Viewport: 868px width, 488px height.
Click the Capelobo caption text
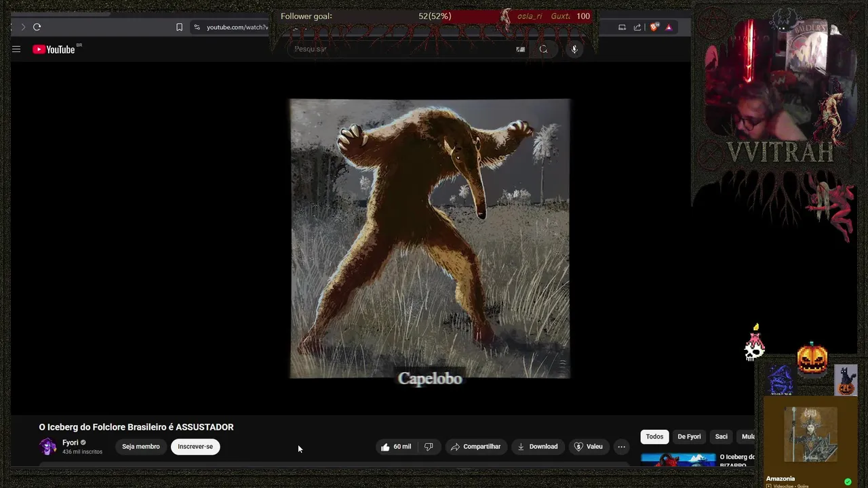pos(430,379)
